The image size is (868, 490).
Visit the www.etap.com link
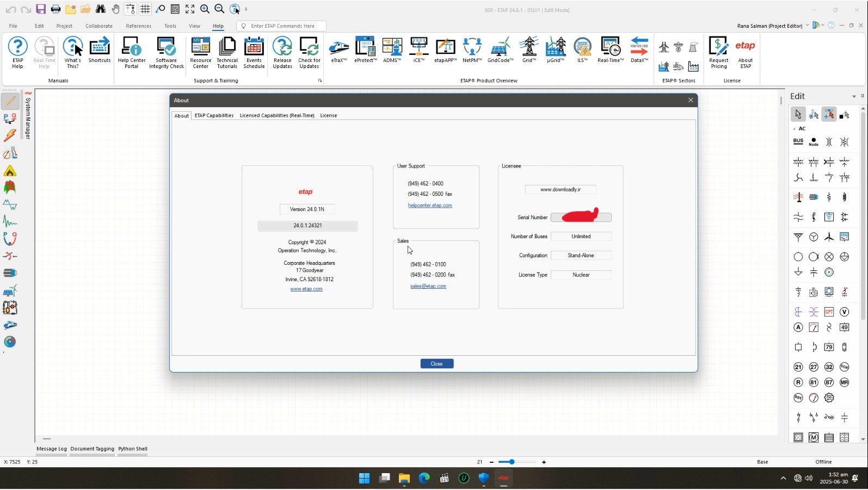(306, 289)
